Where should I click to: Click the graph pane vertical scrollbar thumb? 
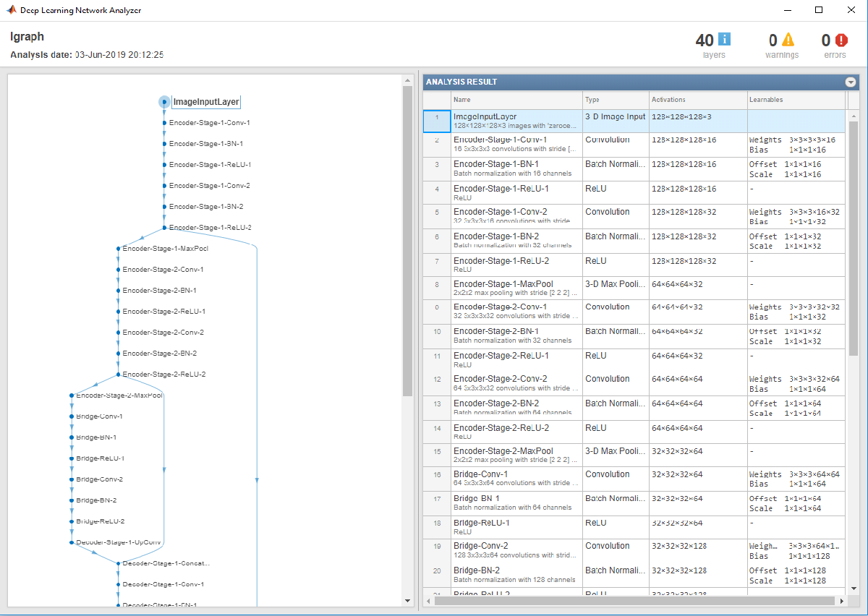(407, 242)
